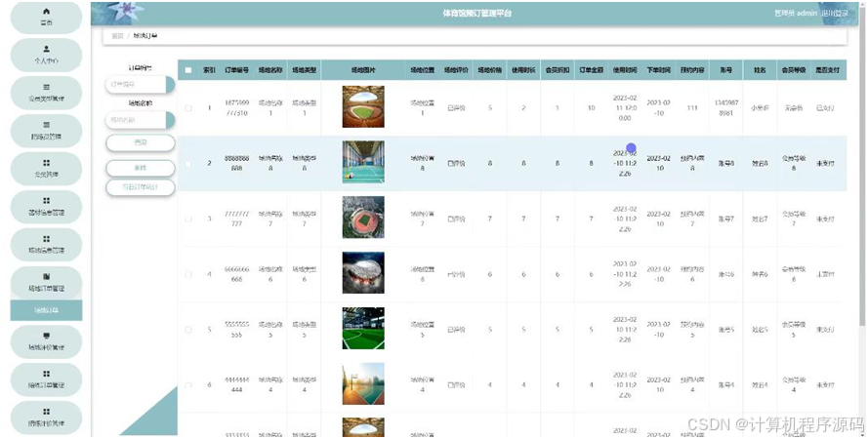Tick the select-all checkbox in table header
This screenshot has height=439, width=868.
click(x=188, y=70)
